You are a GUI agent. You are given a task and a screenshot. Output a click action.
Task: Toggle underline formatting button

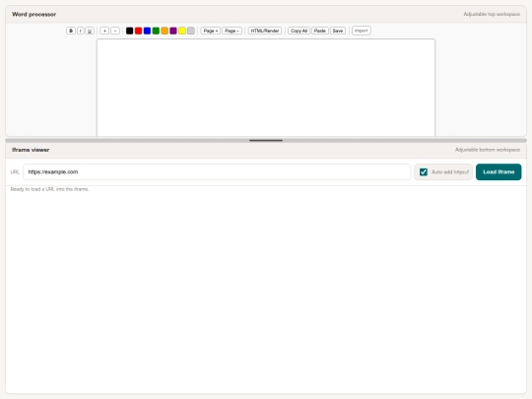[x=90, y=31]
